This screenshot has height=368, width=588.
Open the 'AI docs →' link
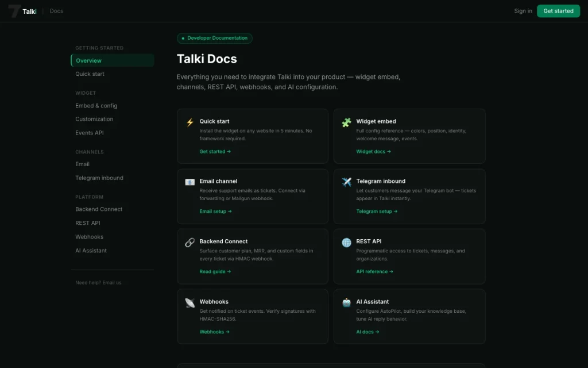coord(367,332)
